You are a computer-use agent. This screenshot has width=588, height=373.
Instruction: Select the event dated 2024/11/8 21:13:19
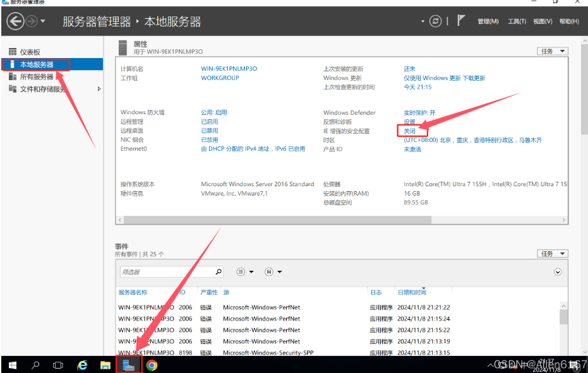pos(338,341)
